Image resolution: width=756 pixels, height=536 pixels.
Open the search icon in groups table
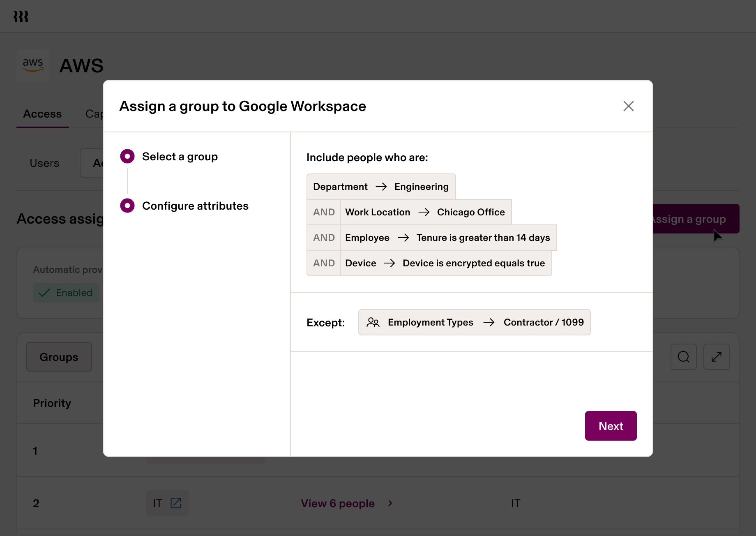coord(684,357)
